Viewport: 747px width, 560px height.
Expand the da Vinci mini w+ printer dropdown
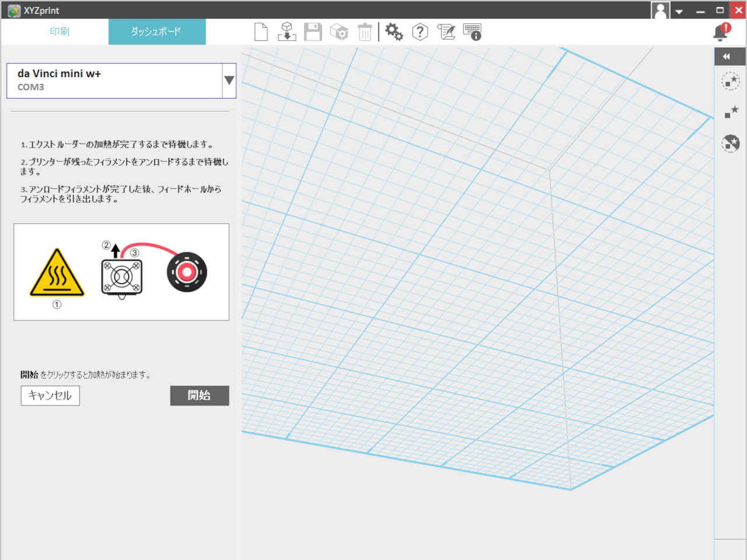[x=229, y=80]
